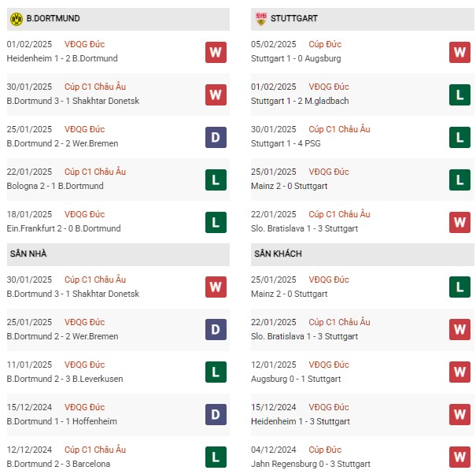Click W badge for Stuttgart 1-0 Augsburg

coord(459,52)
